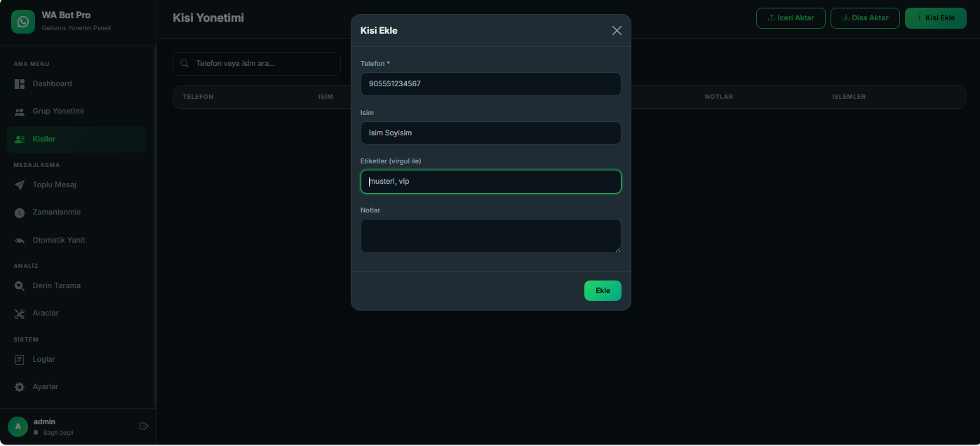Click the contact search box

coord(257,64)
